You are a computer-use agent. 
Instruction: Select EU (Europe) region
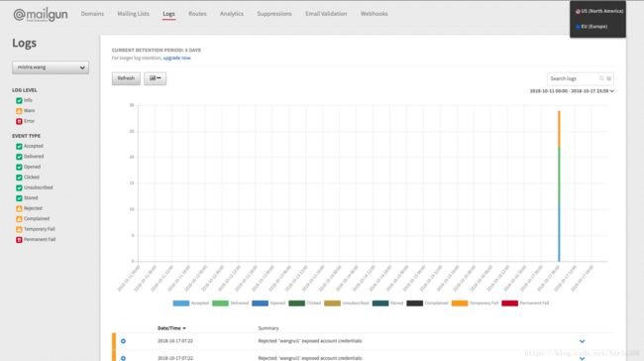pos(591,27)
